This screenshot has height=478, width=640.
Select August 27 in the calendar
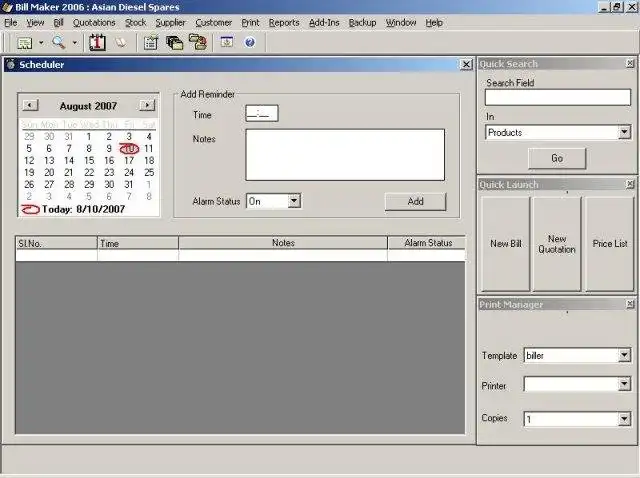tap(49, 185)
